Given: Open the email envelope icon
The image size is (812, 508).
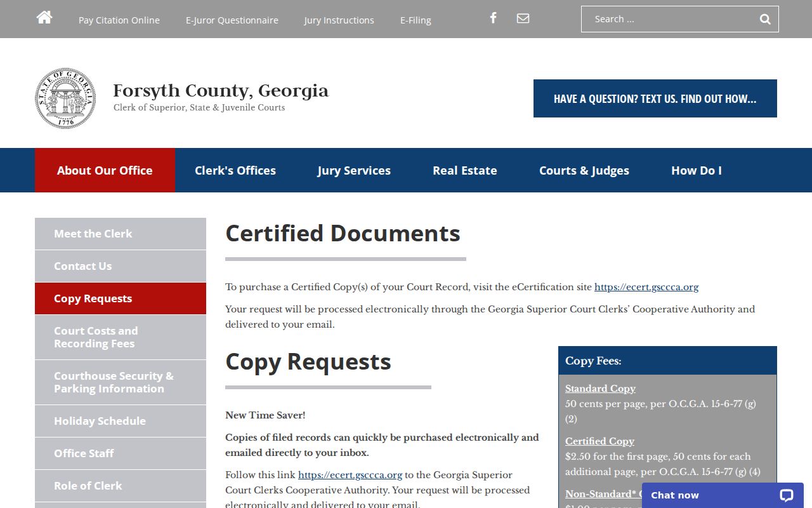Looking at the screenshot, I should point(523,18).
